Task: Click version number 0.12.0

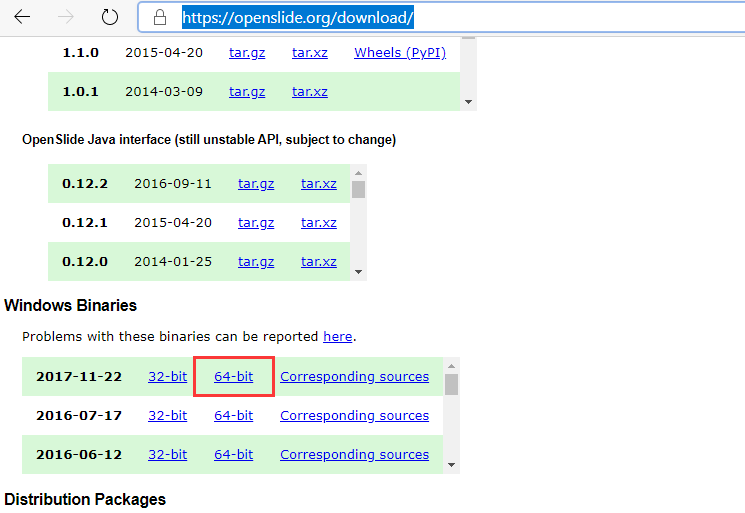Action: pos(85,261)
